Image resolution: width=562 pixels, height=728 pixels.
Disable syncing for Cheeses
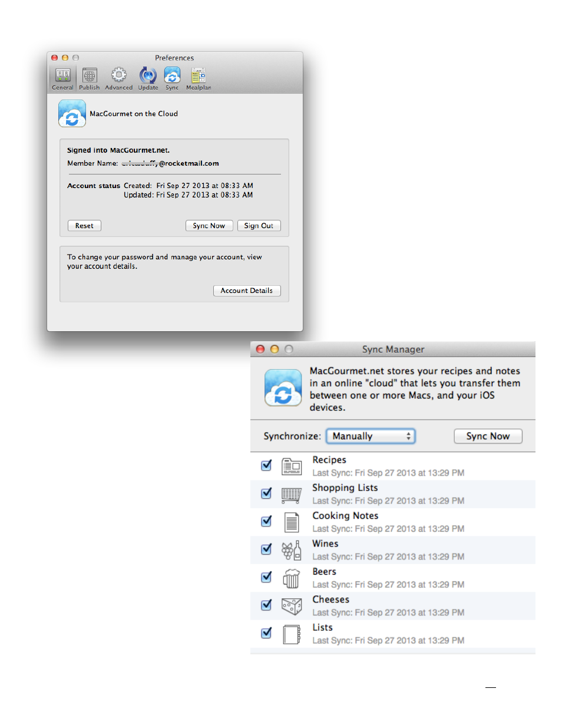click(x=266, y=605)
